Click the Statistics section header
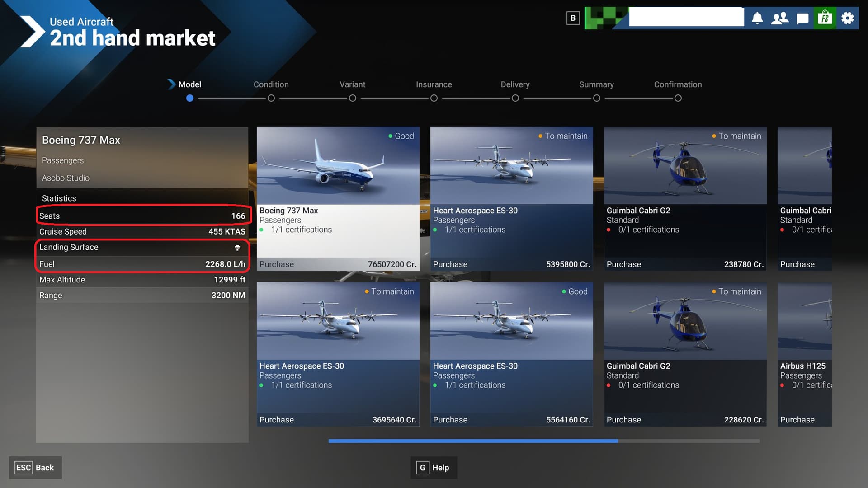 (59, 198)
